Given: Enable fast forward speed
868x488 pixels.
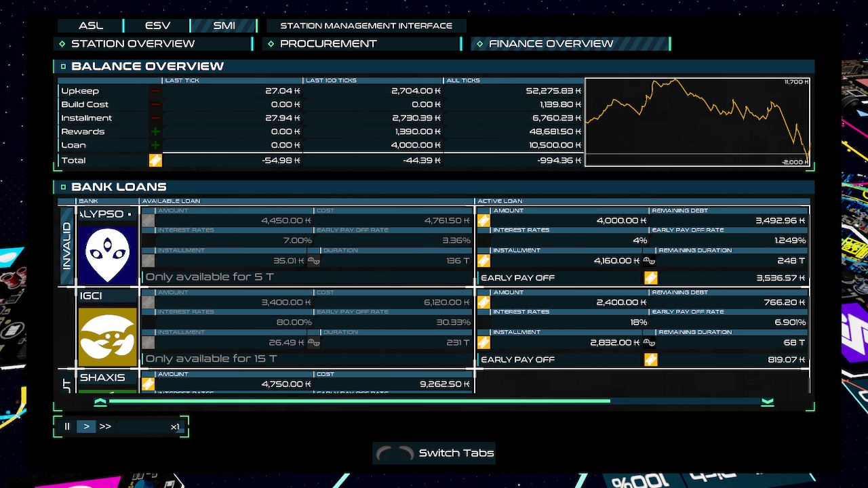Looking at the screenshot, I should click(x=105, y=426).
